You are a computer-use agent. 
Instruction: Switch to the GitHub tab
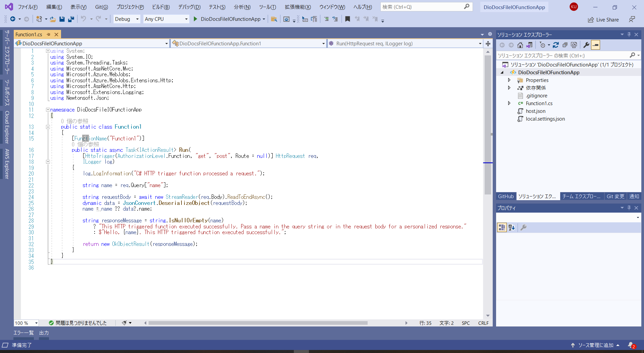pos(506,196)
